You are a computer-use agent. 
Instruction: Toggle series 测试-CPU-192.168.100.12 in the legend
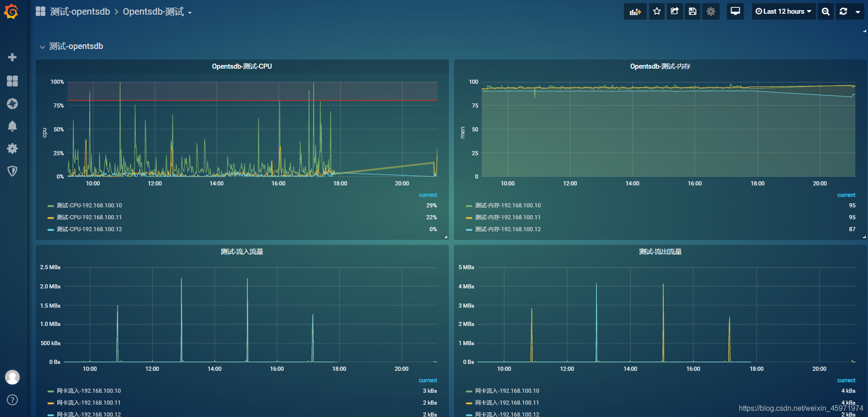89,229
